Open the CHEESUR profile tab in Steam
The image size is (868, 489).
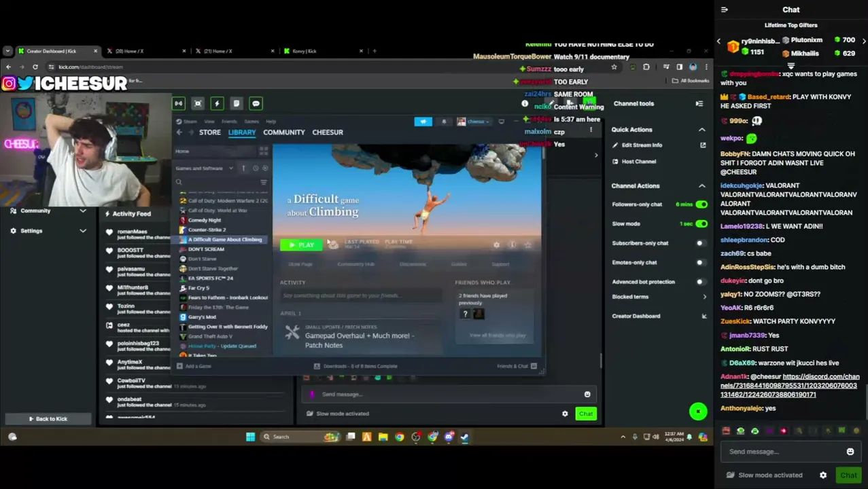(328, 132)
